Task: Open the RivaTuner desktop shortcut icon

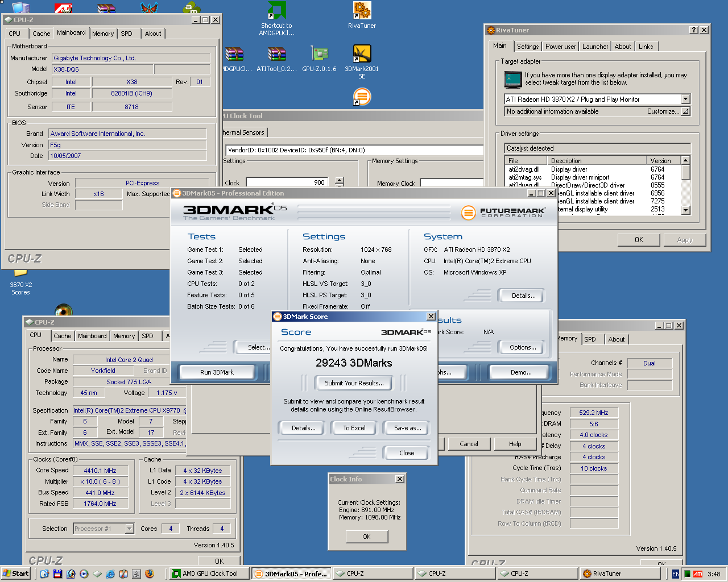Action: 362,11
